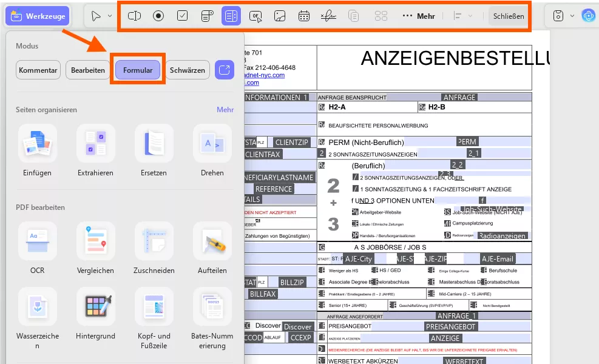This screenshot has height=364, width=599.
Task: Select the dropdown field tool
Action: pyautogui.click(x=207, y=16)
